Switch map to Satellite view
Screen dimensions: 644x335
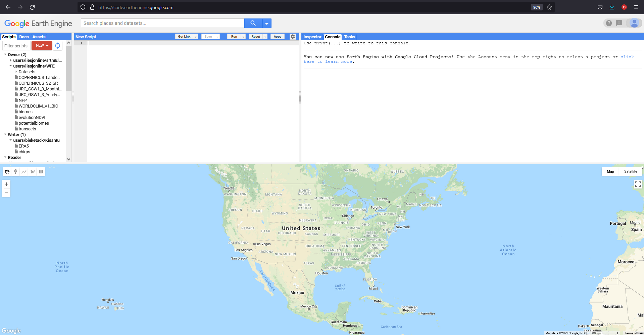(631, 171)
